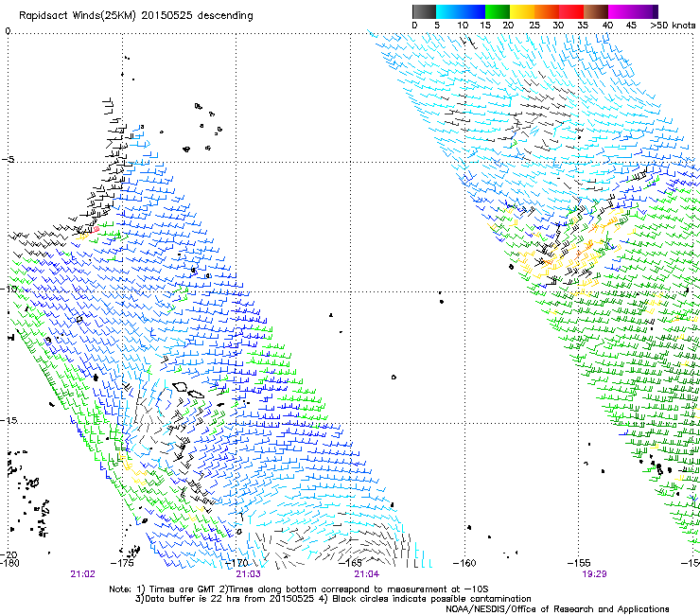Click the '40' label under the color bar
700x615 pixels.
click(x=607, y=26)
